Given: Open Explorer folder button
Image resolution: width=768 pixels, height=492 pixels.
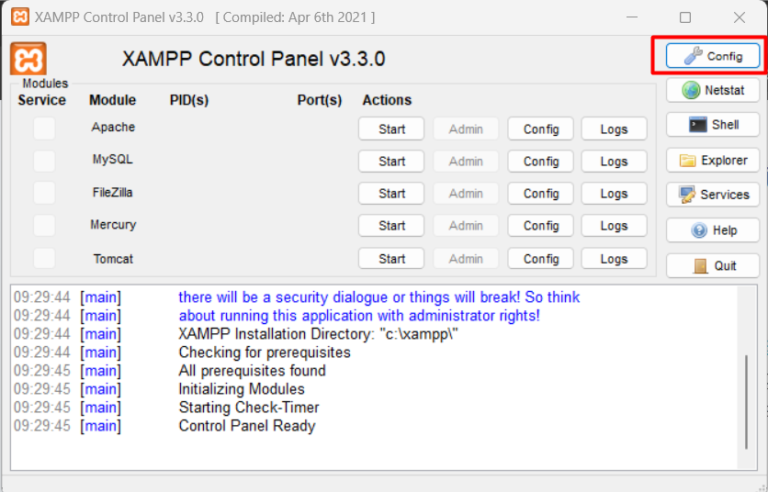Looking at the screenshot, I should click(x=713, y=160).
